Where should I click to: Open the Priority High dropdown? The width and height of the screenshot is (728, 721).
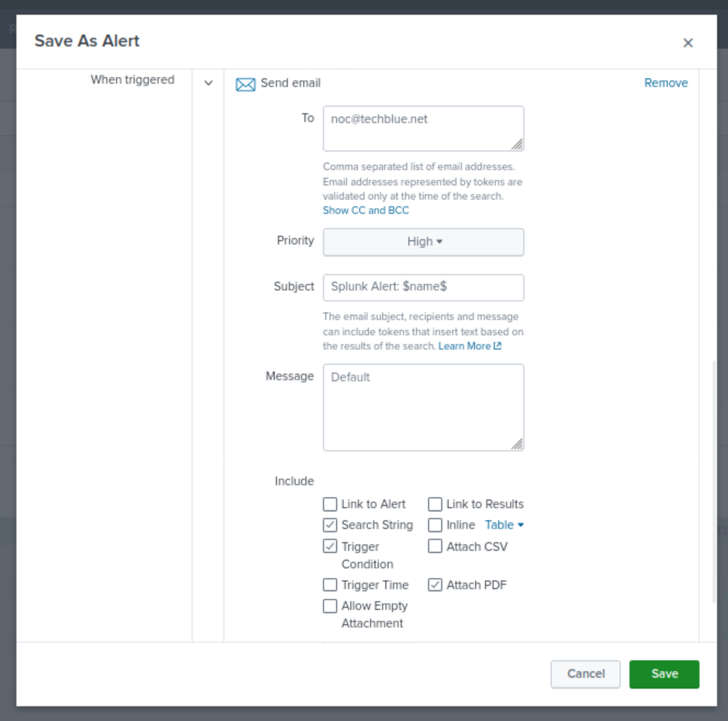(423, 242)
